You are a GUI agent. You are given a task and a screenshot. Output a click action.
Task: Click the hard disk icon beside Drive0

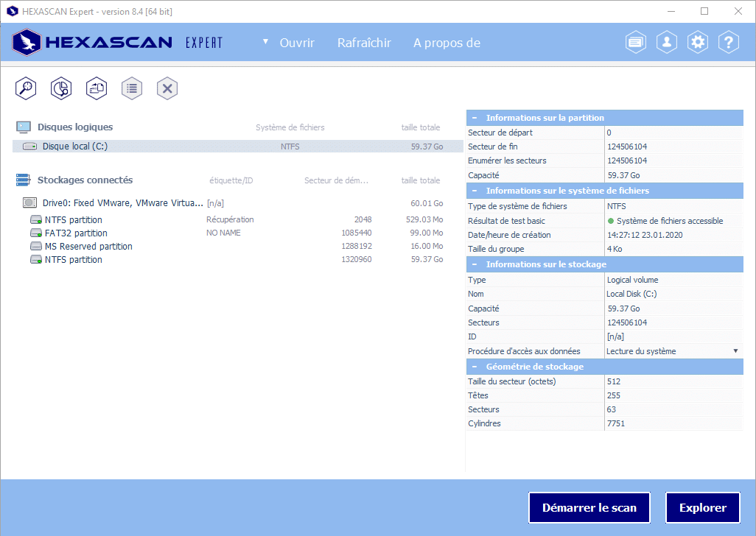(30, 202)
